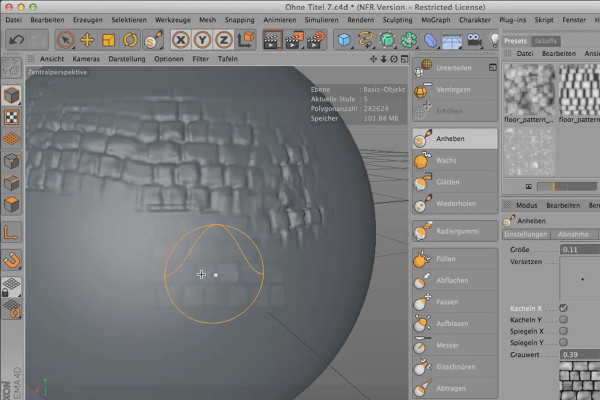Open the Mesh menu
The image size is (600, 400).
pyautogui.click(x=207, y=20)
